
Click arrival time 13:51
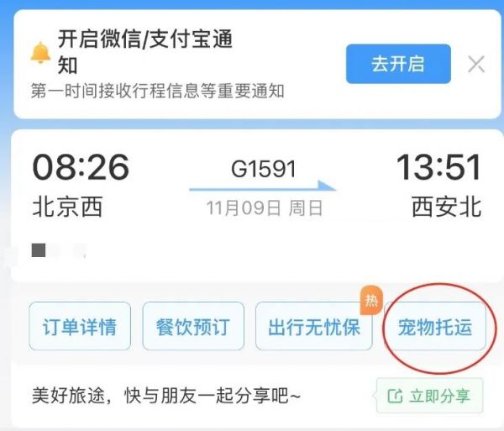(438, 167)
